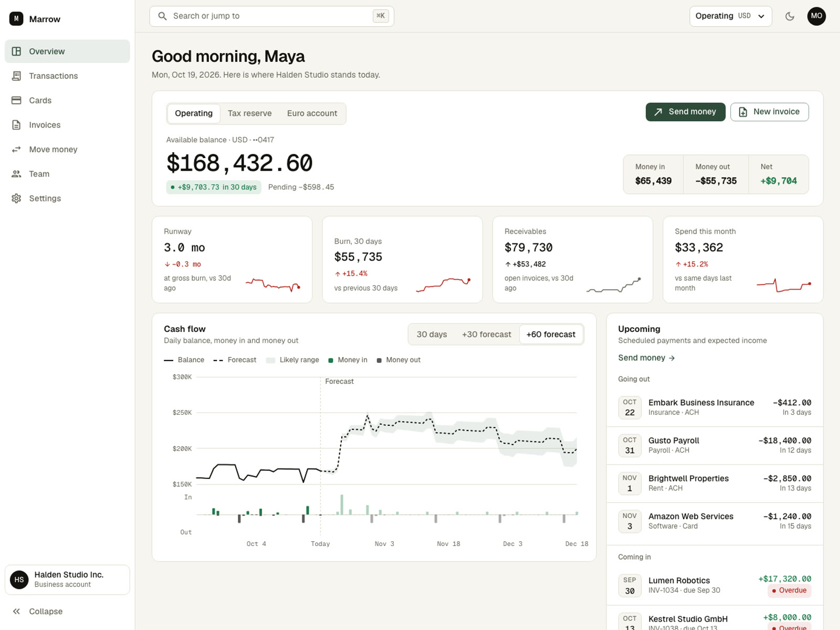Open the Brightwell Properties rent payment
The image size is (840, 630).
pos(715,484)
